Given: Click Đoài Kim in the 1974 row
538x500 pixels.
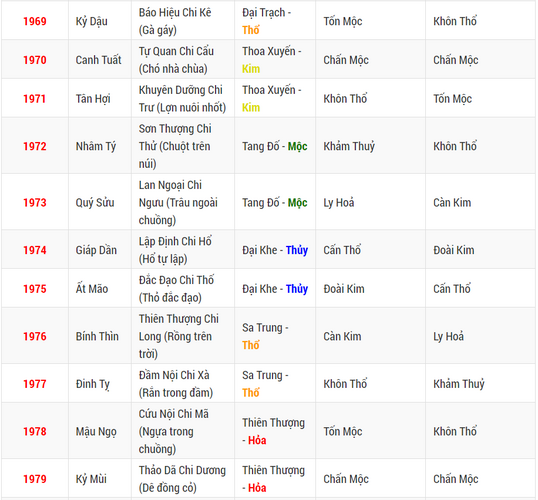Looking at the screenshot, I should [x=454, y=250].
